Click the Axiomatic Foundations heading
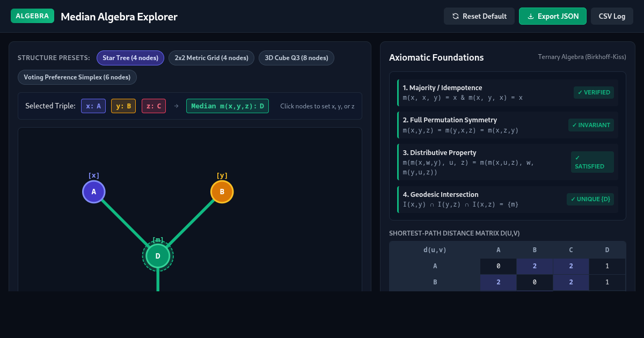 [x=436, y=57]
